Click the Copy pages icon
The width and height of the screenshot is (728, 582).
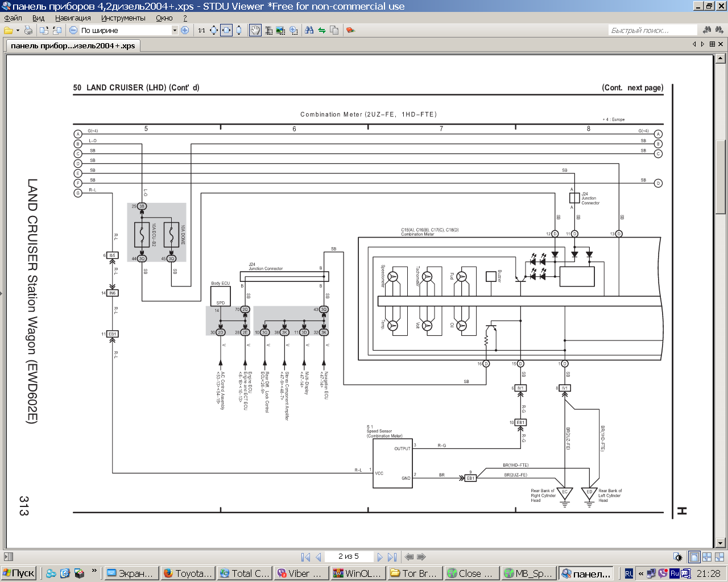click(x=334, y=30)
